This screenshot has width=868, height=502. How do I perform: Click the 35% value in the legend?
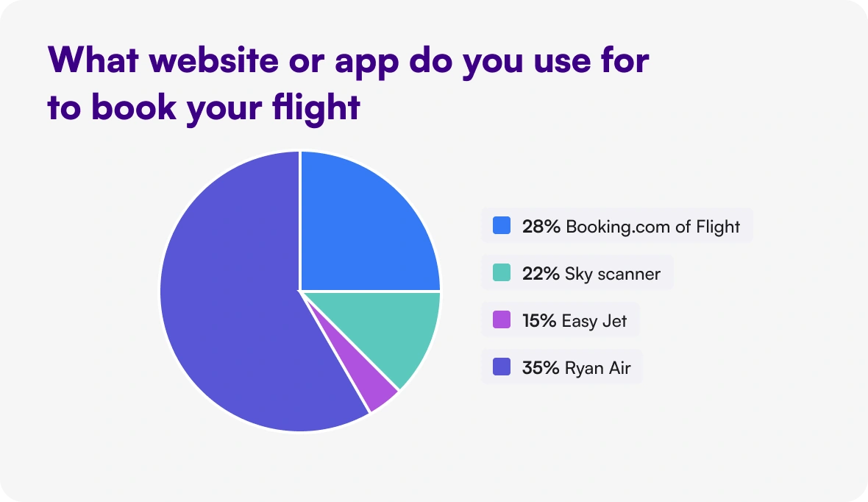point(541,367)
